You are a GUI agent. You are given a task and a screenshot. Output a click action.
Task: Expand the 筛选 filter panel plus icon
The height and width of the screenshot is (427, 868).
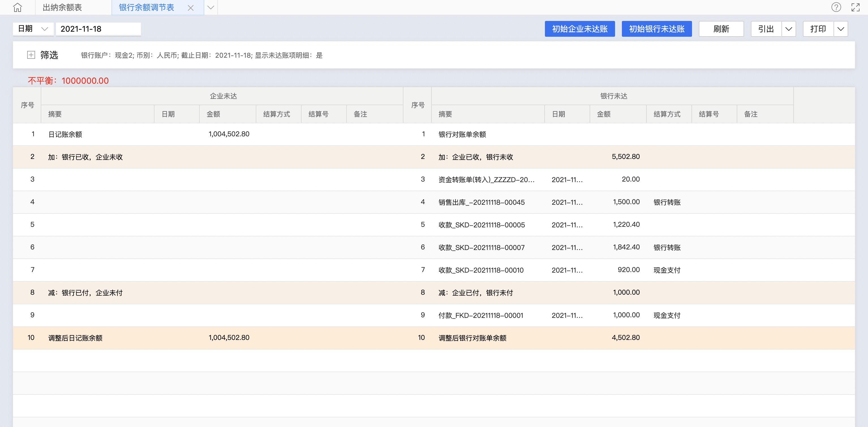(31, 55)
